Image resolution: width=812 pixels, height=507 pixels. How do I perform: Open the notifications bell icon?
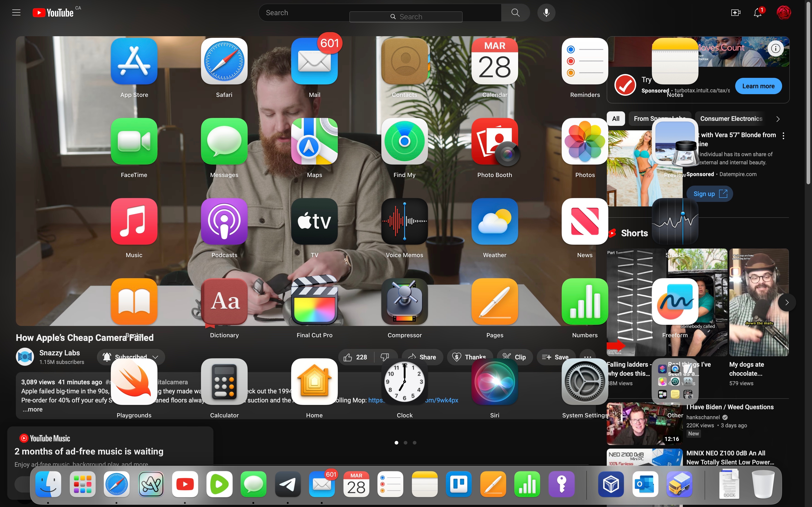pyautogui.click(x=757, y=12)
